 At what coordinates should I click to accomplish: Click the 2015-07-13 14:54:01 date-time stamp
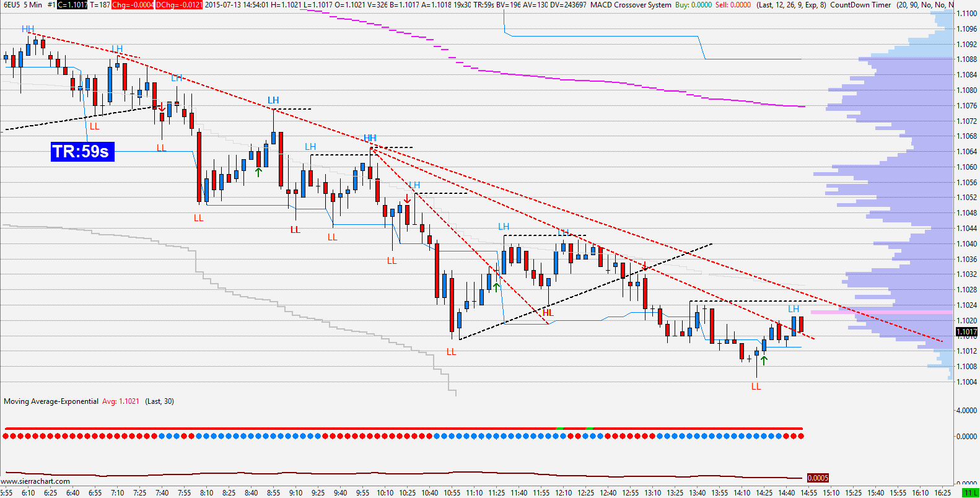tap(237, 5)
